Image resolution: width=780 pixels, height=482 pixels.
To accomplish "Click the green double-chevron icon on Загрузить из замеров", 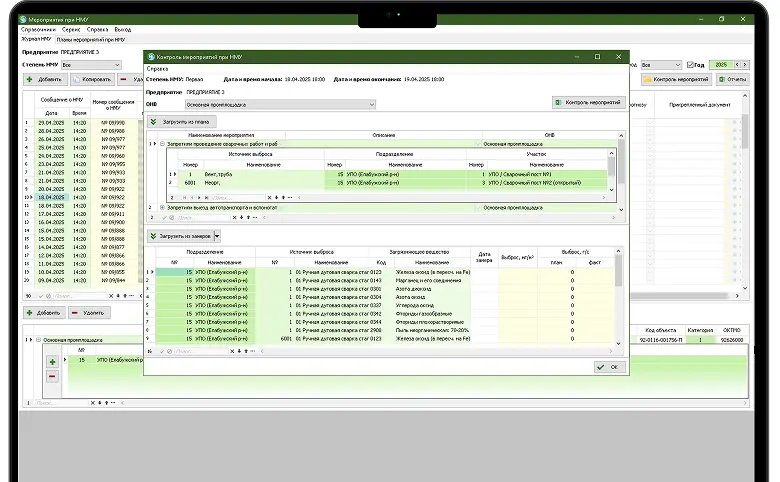I will coord(154,236).
